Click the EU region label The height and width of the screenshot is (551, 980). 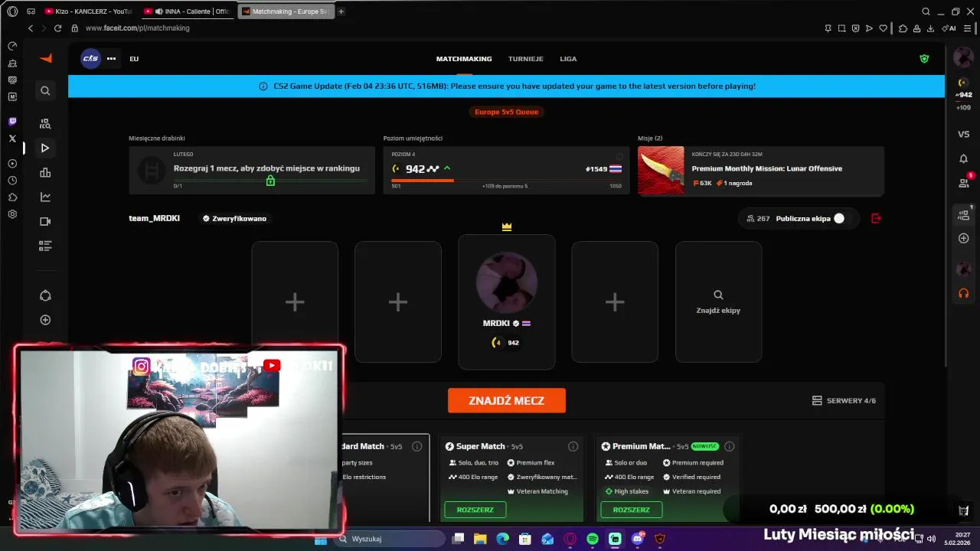134,58
